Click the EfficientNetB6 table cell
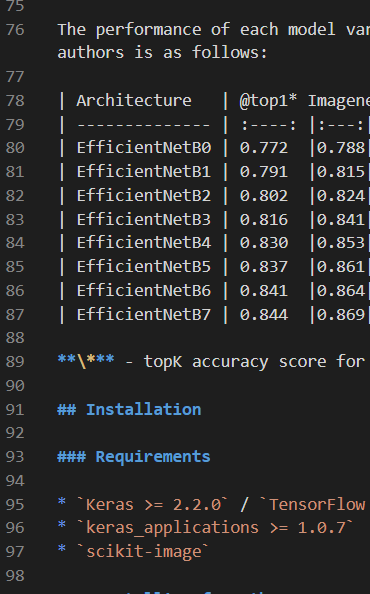The width and height of the screenshot is (370, 594). coord(144,291)
